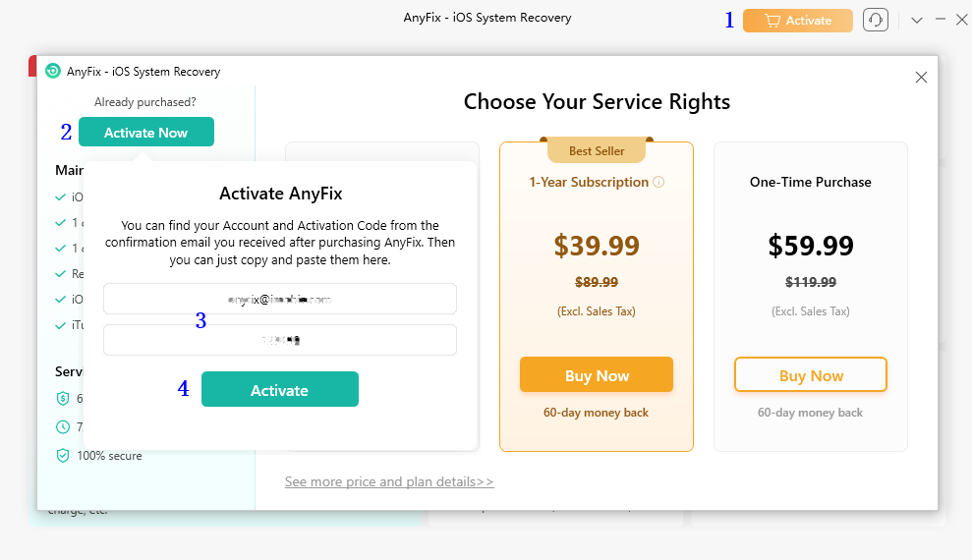The image size is (972, 560).
Task: Click the 100% secure shield icon
Action: (63, 456)
